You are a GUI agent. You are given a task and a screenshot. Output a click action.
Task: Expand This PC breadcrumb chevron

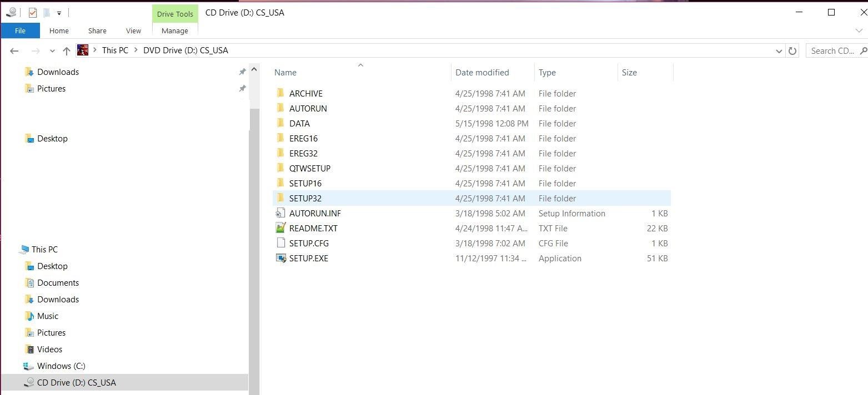tap(136, 50)
